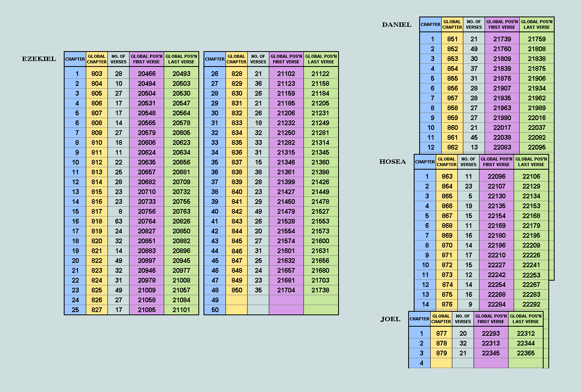The height and width of the screenshot is (392, 581).
Task: Click the DANIEL table title
Action: [x=397, y=24]
